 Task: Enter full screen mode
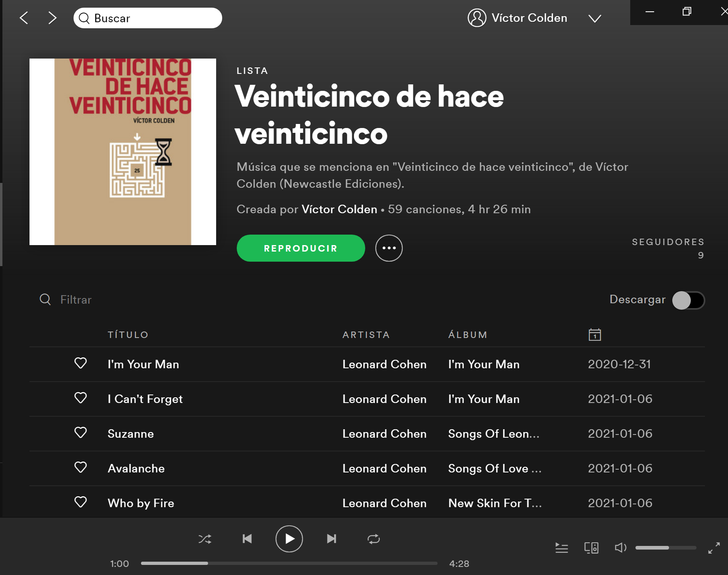coord(714,548)
